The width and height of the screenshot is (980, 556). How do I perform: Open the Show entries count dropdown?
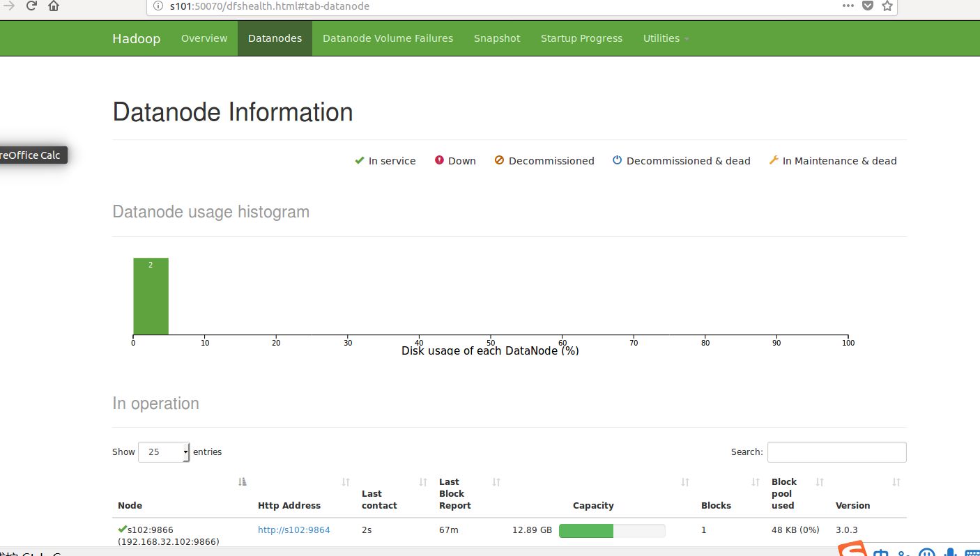[x=164, y=452]
